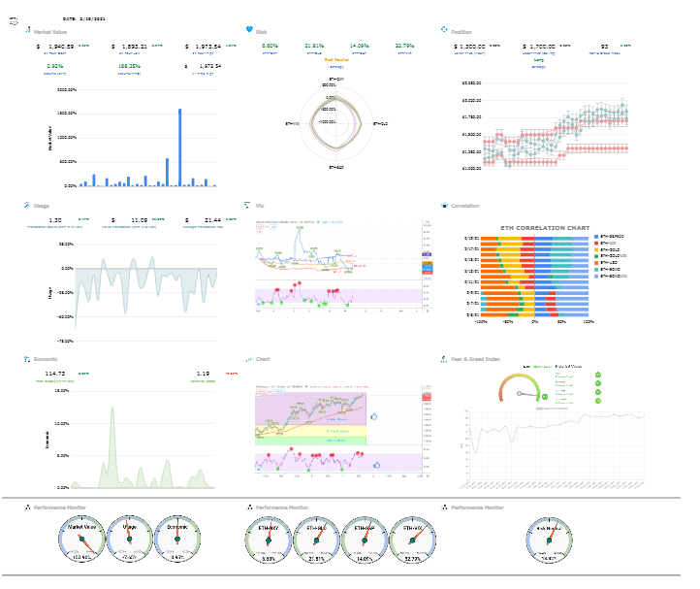Click the date text at top

click(x=84, y=19)
